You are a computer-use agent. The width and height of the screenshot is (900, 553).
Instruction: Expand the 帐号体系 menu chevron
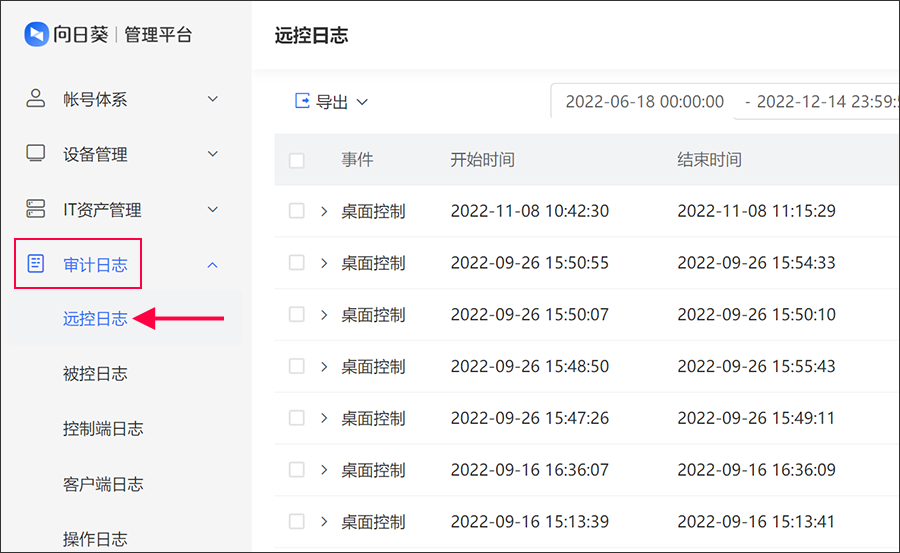tap(212, 99)
